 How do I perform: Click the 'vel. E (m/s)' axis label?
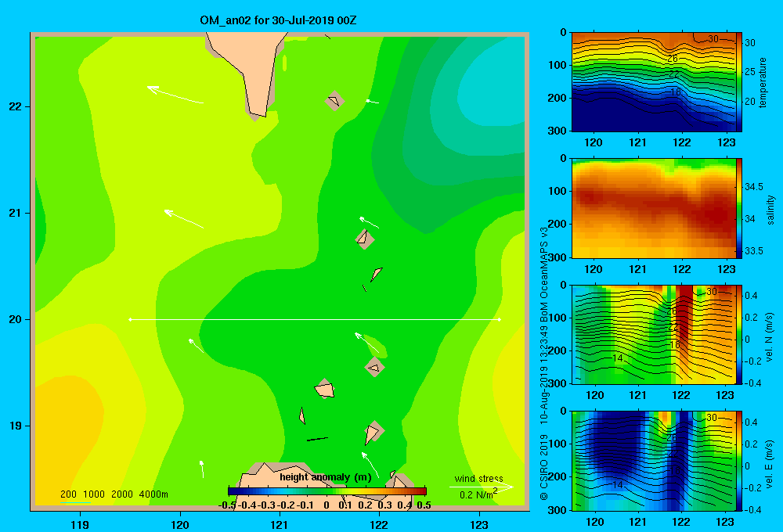tap(770, 464)
